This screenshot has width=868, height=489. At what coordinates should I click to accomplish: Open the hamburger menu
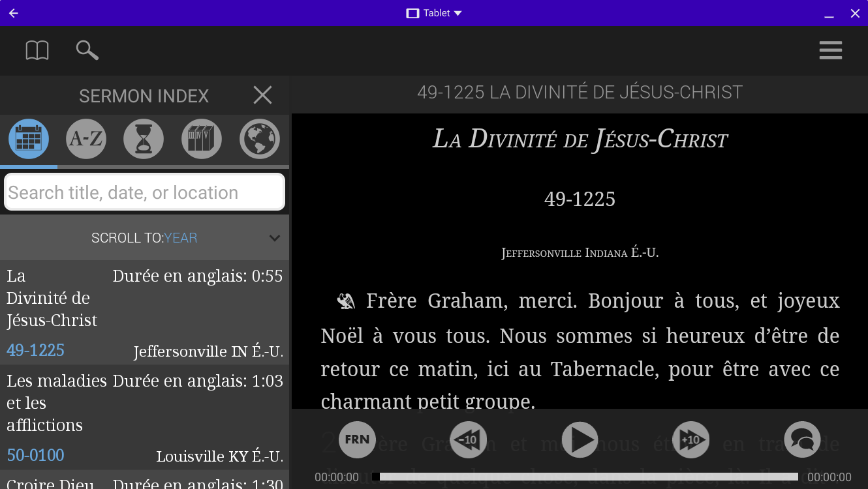click(830, 50)
